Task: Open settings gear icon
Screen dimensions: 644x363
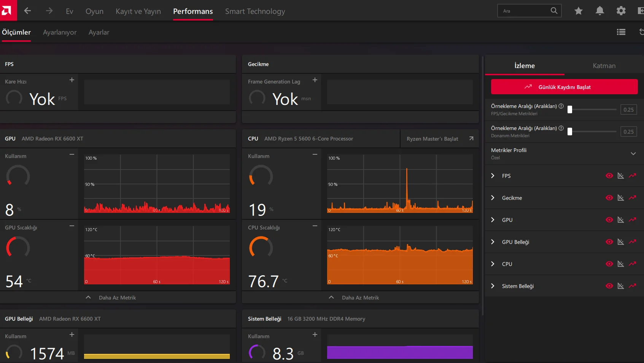Action: [621, 11]
